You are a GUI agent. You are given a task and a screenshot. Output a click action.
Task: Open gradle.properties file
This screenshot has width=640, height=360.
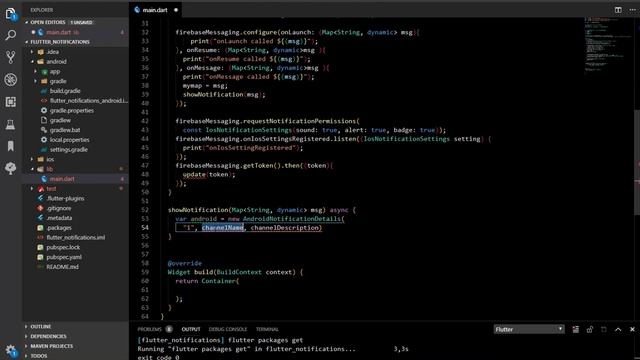click(x=71, y=111)
